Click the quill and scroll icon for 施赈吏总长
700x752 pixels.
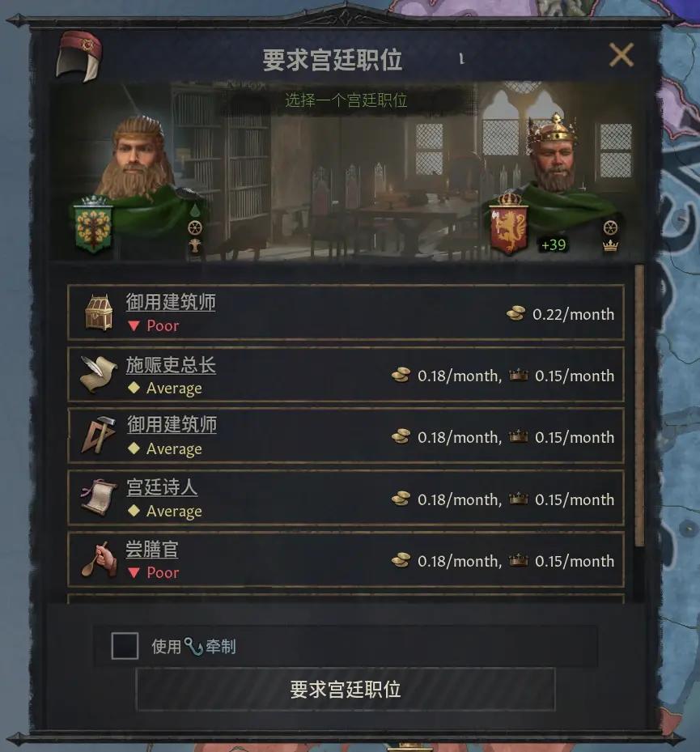tap(99, 374)
